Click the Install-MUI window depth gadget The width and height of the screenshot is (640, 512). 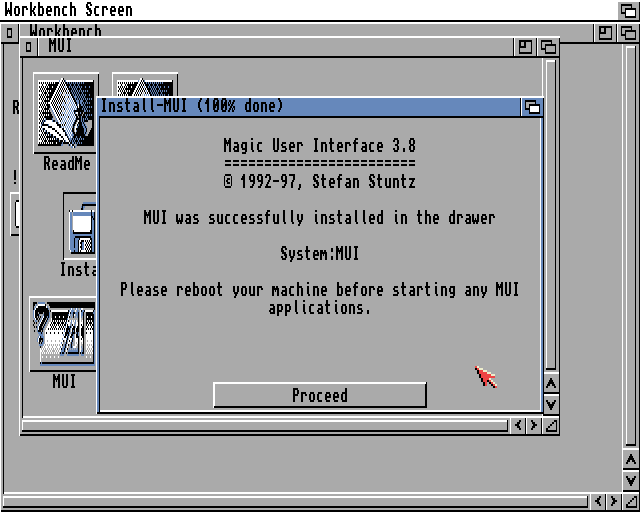[532, 107]
